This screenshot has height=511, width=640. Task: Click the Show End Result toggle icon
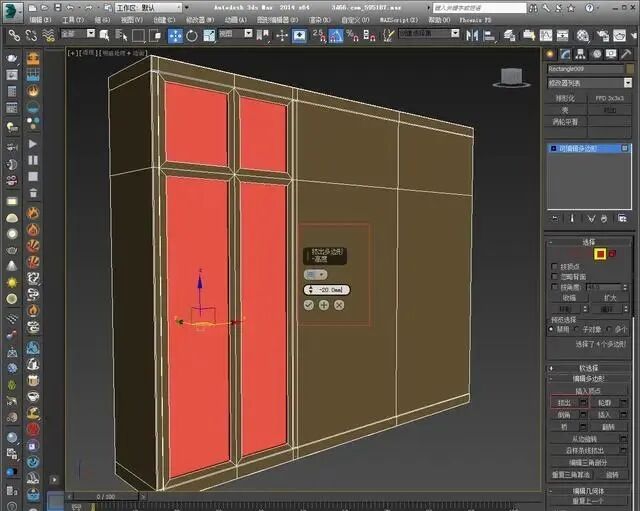572,219
